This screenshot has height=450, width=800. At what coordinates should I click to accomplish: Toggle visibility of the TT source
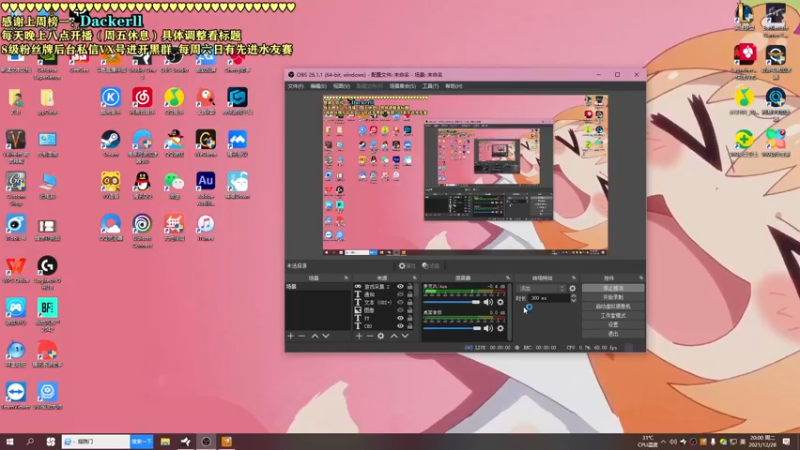point(401,318)
